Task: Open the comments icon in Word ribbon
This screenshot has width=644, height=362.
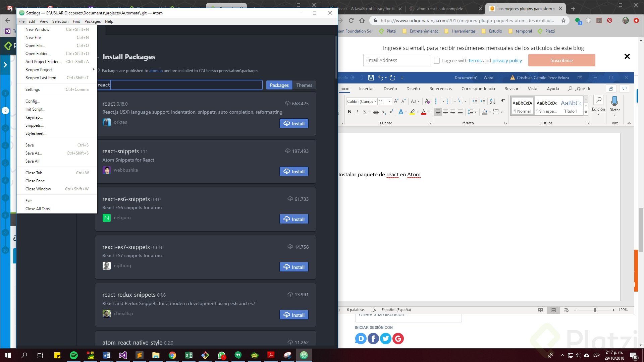Action: pyautogui.click(x=624, y=88)
